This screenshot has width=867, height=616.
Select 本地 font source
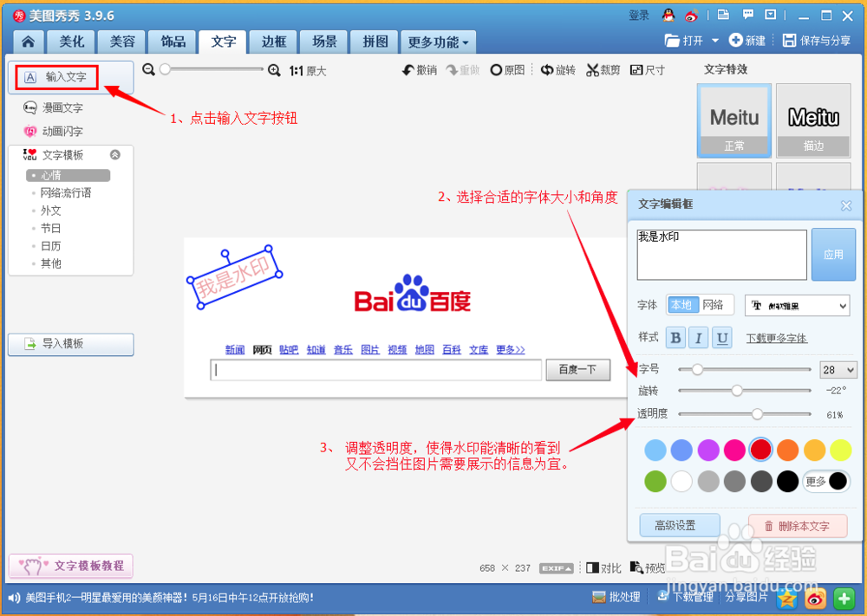pos(681,305)
